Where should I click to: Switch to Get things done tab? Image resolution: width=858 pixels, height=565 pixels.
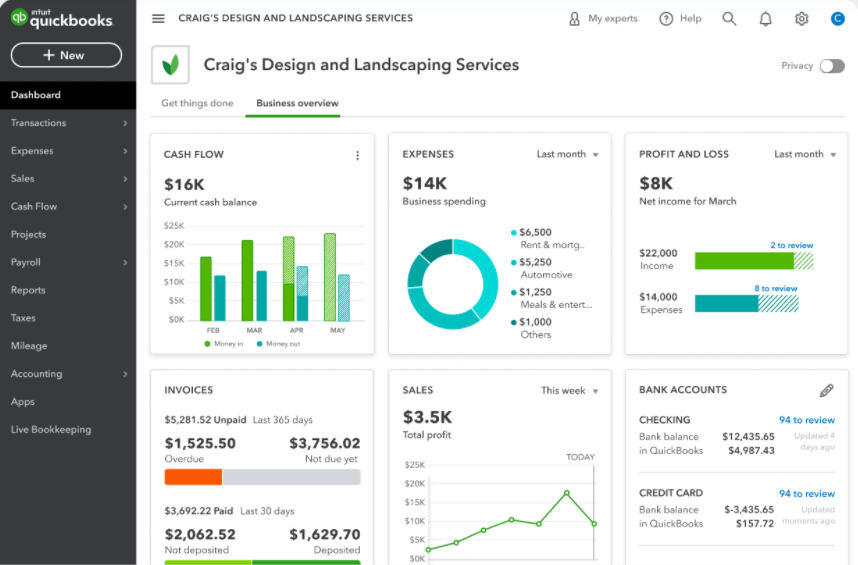(197, 103)
